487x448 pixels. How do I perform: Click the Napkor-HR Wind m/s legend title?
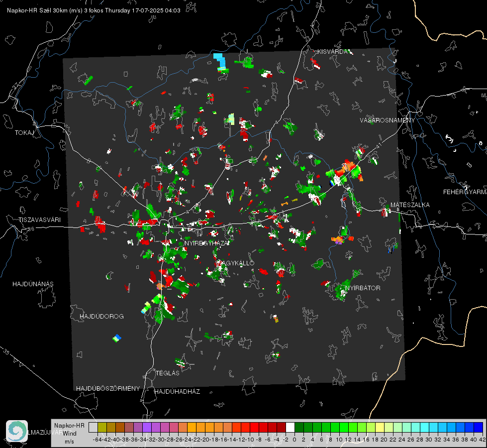tap(69, 434)
